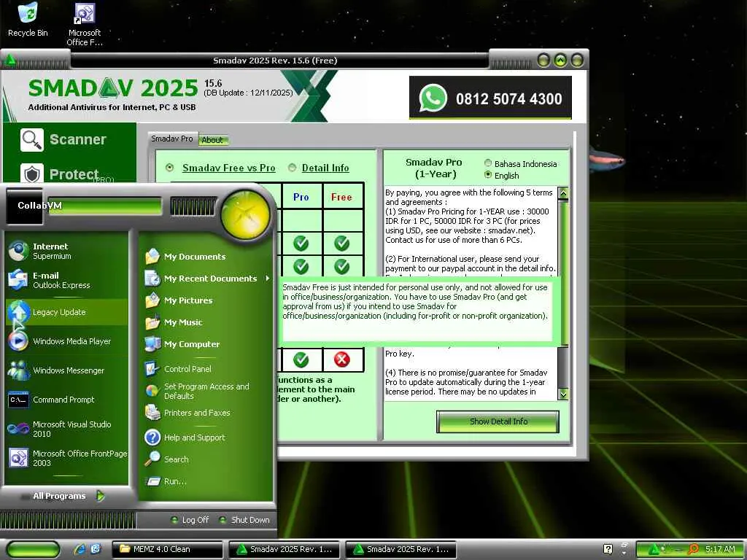The width and height of the screenshot is (747, 560).
Task: Open My Documents folder
Action: tap(206, 257)
